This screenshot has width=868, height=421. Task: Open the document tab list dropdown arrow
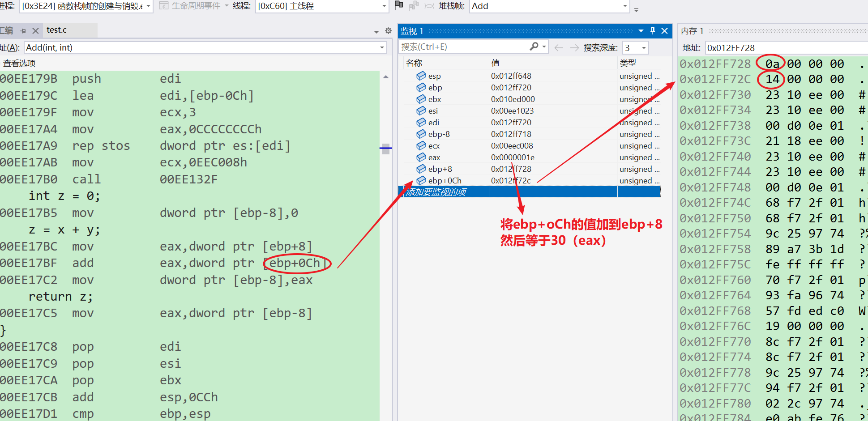tap(376, 31)
